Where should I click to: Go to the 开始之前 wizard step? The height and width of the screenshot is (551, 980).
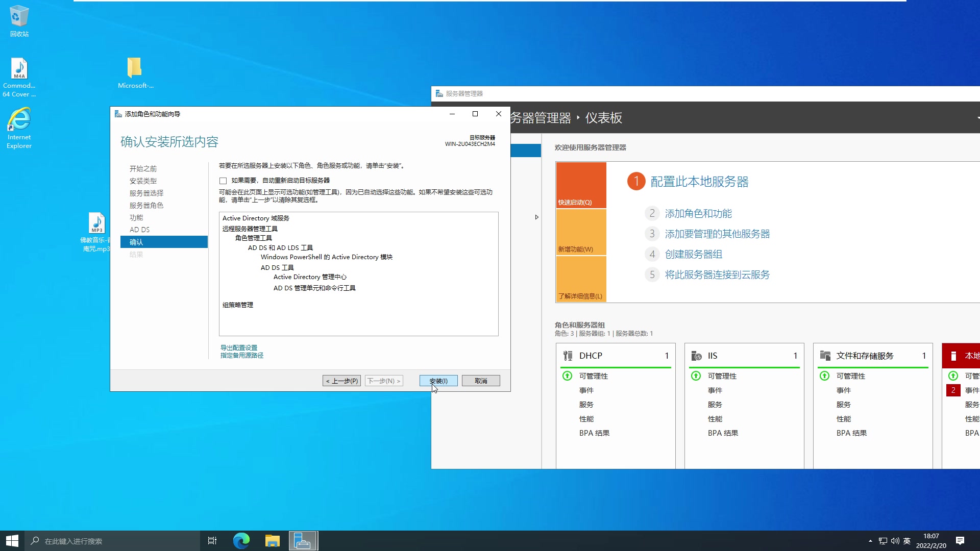143,169
